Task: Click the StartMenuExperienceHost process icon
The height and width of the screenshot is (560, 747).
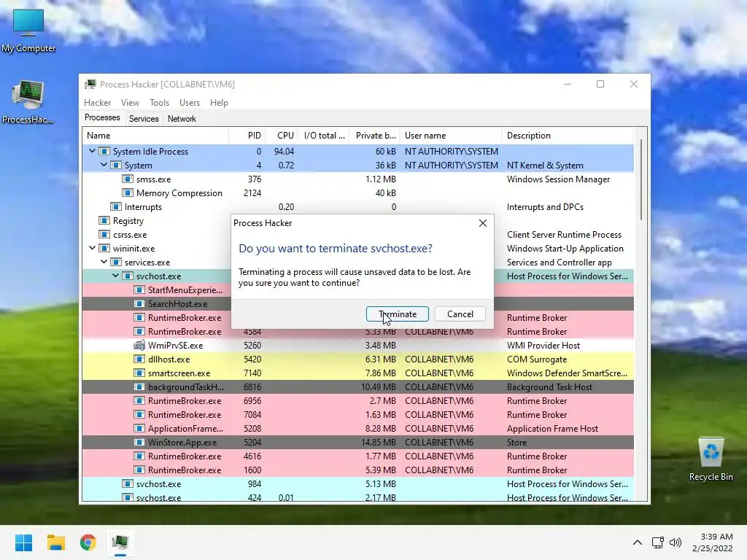Action: [139, 289]
